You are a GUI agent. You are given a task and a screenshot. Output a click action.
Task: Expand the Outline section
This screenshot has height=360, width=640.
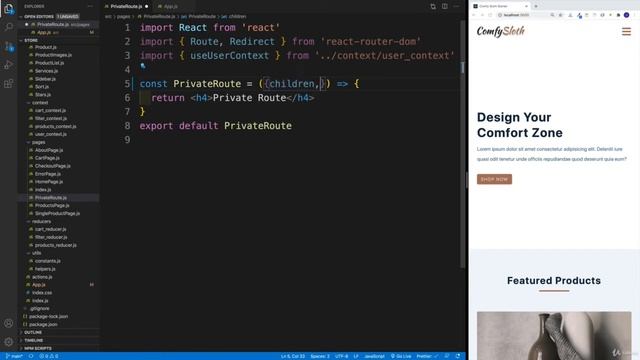coord(59,332)
